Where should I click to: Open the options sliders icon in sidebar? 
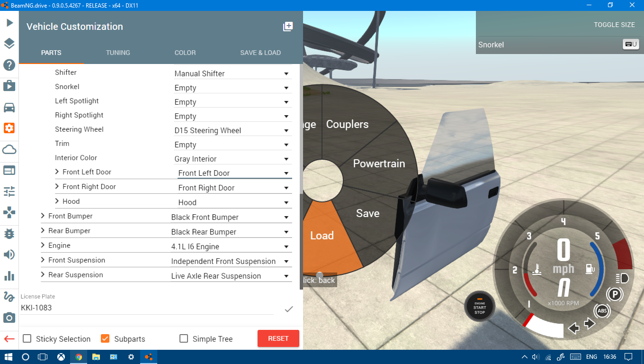9,191
